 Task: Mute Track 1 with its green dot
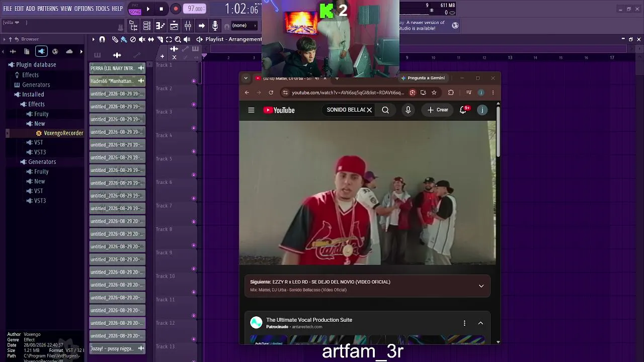(x=194, y=81)
